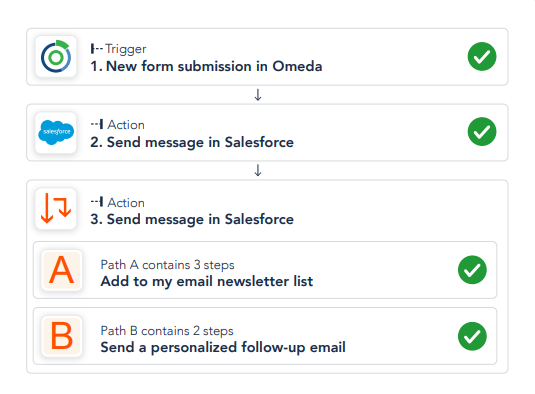Screen dimensions: 535x394
Task: Click the Action label icon in step 2
Action: pos(97,124)
